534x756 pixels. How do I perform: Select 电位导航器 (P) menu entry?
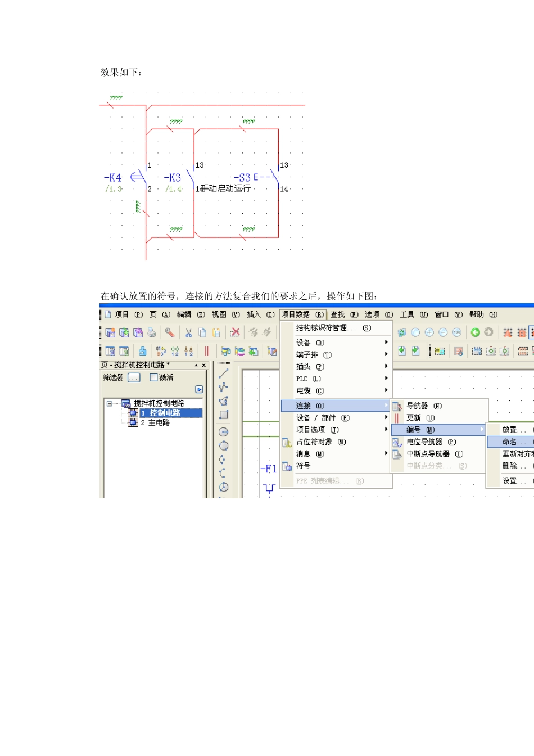[x=440, y=442]
